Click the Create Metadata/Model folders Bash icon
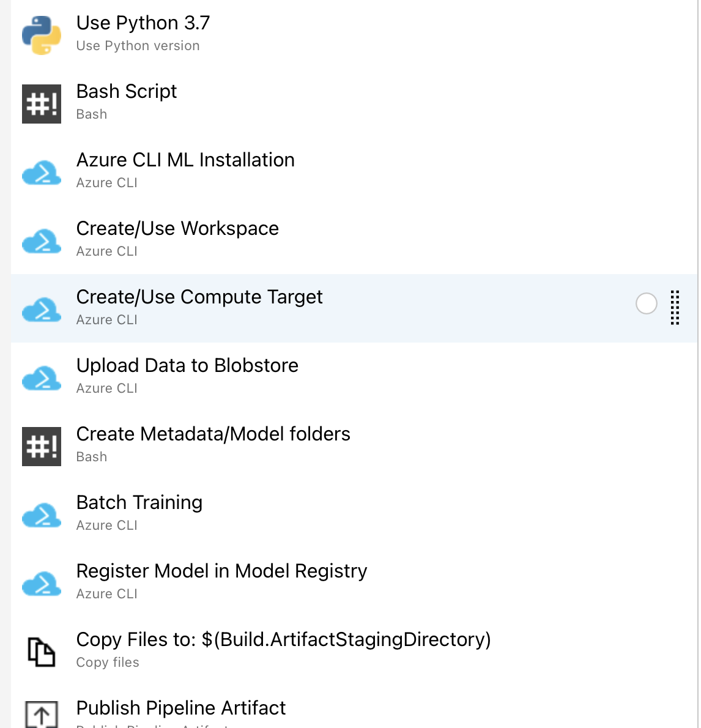 tap(42, 446)
